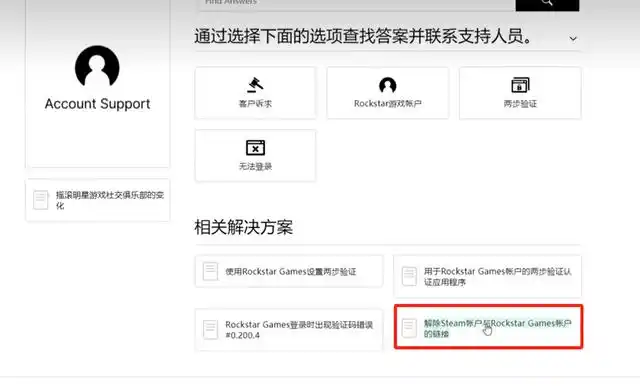Open the Rockstar Games登录时出现验证码错误 #0.200.4 article
This screenshot has width=640, height=386.
[x=299, y=330]
